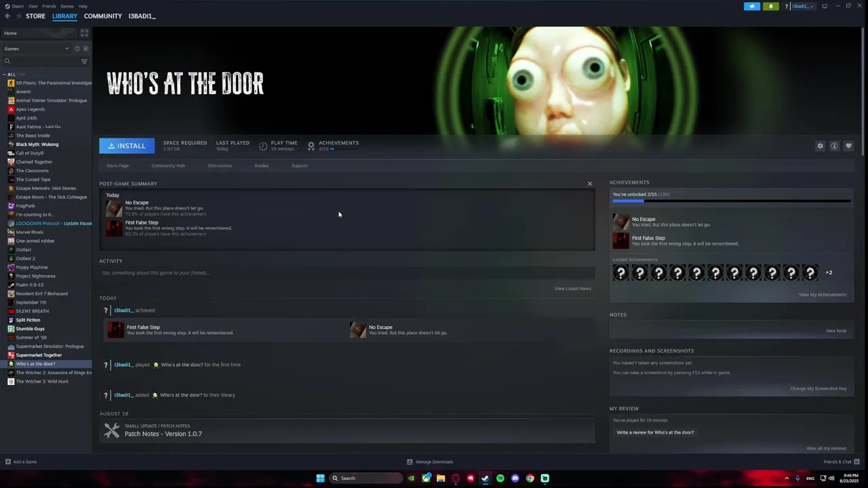The width and height of the screenshot is (868, 488).
Task: Open Patch Notes wrench icon
Action: coord(112,430)
